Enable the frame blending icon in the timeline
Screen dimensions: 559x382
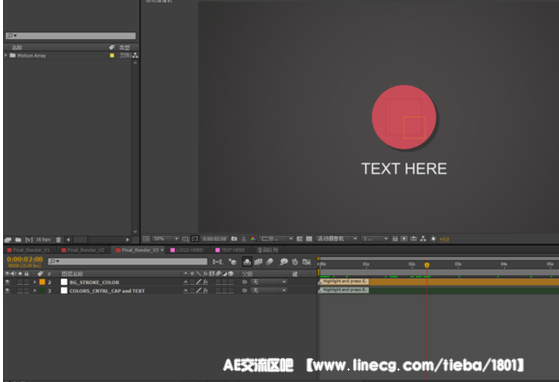pos(258,262)
